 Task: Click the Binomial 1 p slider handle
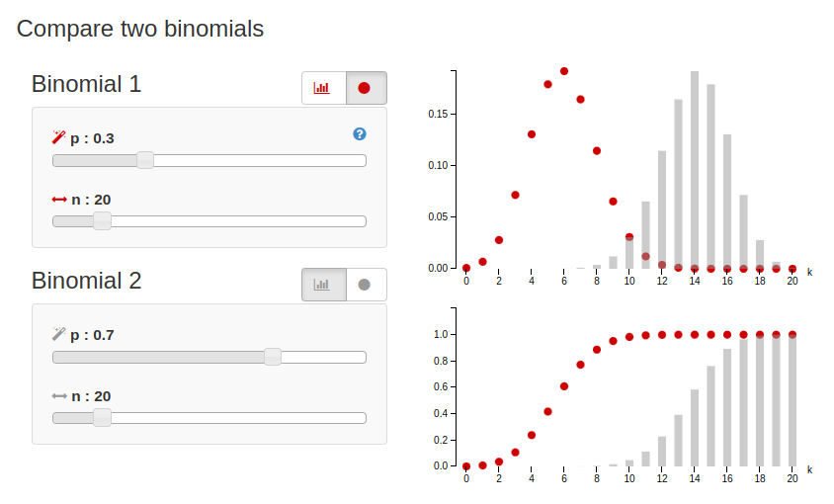click(144, 160)
